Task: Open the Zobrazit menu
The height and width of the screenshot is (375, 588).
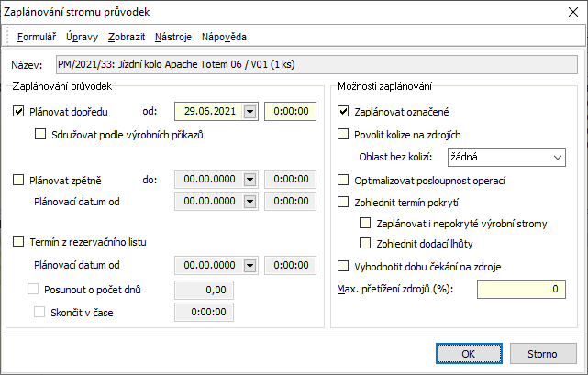Action: point(125,37)
